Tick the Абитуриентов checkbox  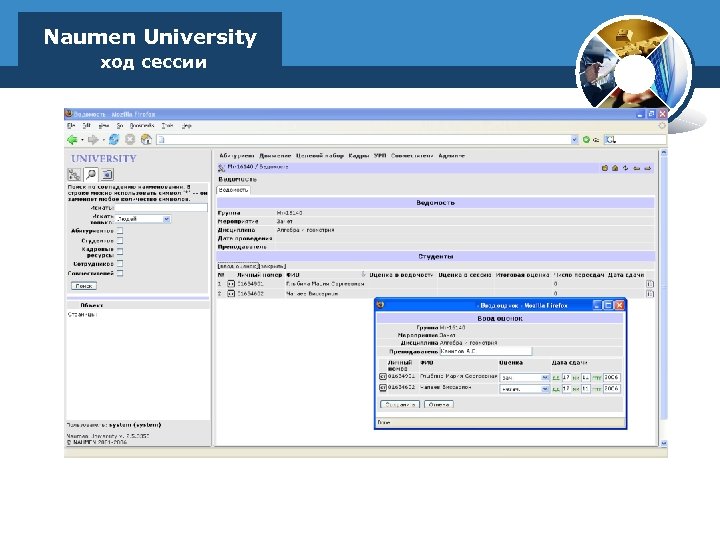(x=120, y=231)
